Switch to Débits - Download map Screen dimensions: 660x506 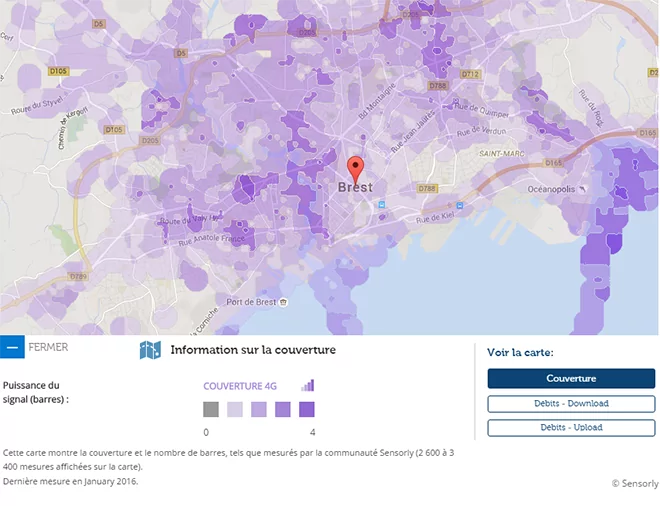pos(571,403)
